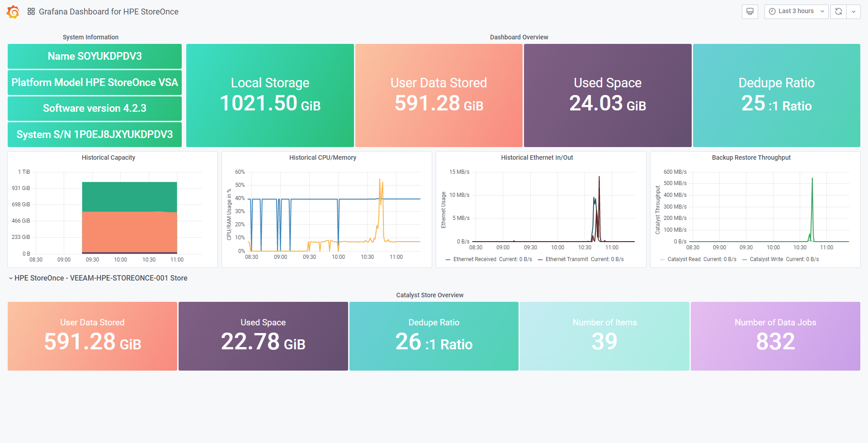Open the Grafana home logo
This screenshot has width=868, height=443.
click(13, 12)
